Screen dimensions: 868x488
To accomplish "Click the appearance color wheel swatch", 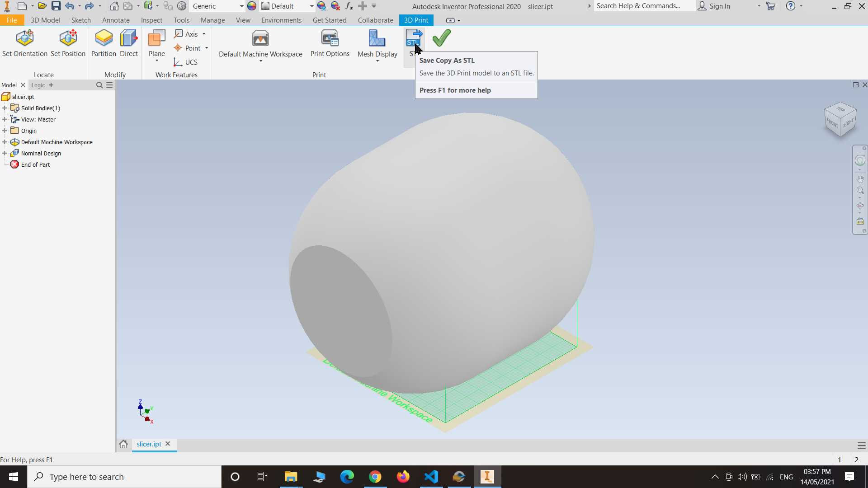I will 252,6.
